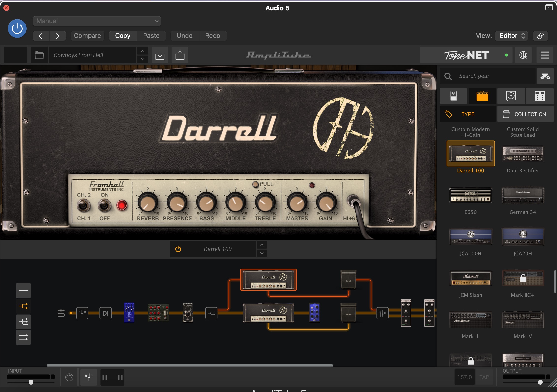Toggle the PULL switch above TREBLE
This screenshot has width=557, height=392.
click(256, 184)
